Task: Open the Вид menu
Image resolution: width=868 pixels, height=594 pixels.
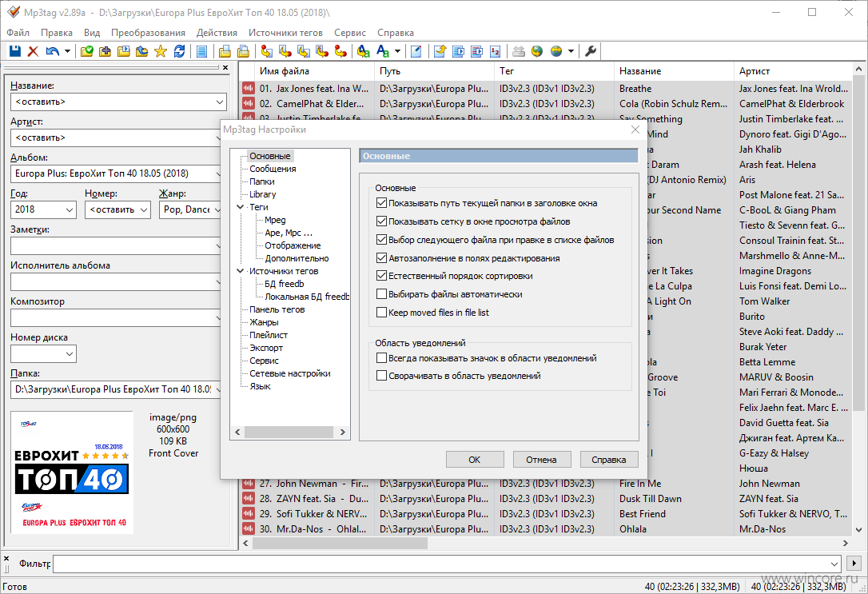Action: pyautogui.click(x=92, y=33)
